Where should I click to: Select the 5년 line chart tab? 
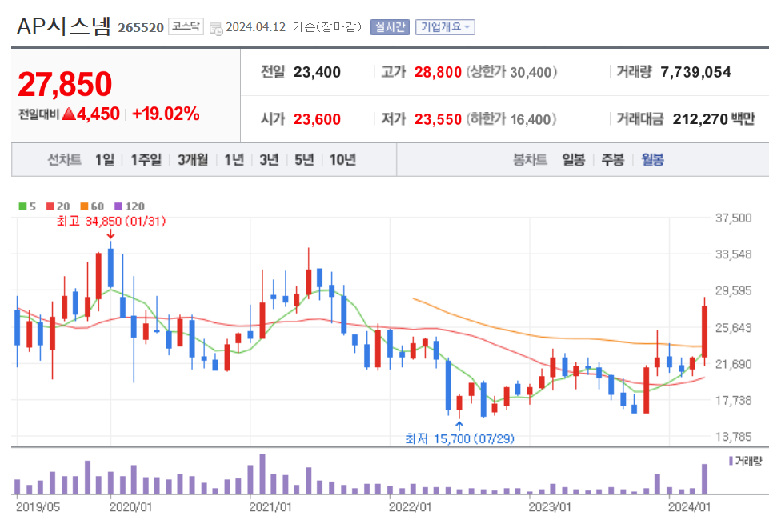click(304, 160)
